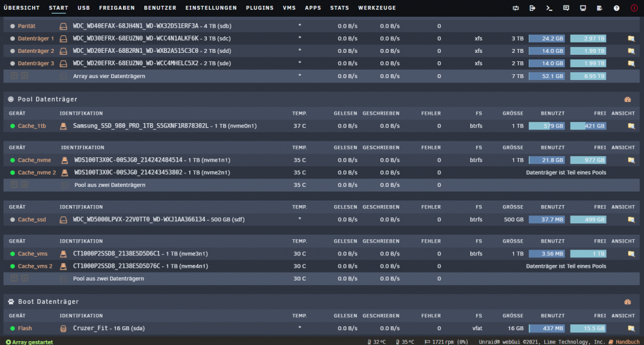Switch to the FREIGABEN tab

(117, 8)
